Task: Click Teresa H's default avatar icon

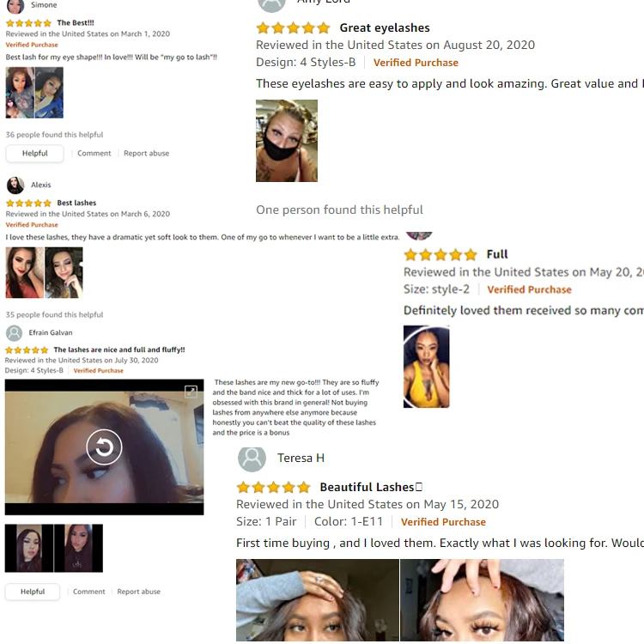Action: point(252,459)
